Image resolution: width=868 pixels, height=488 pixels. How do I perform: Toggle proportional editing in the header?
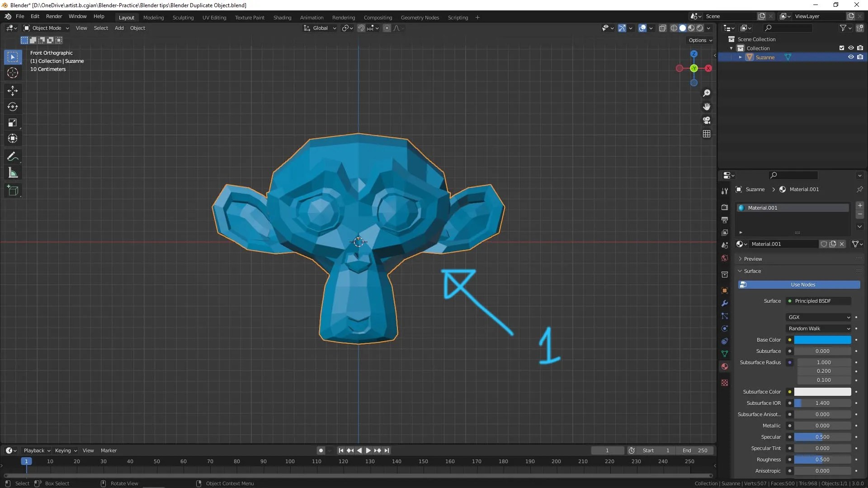[387, 28]
